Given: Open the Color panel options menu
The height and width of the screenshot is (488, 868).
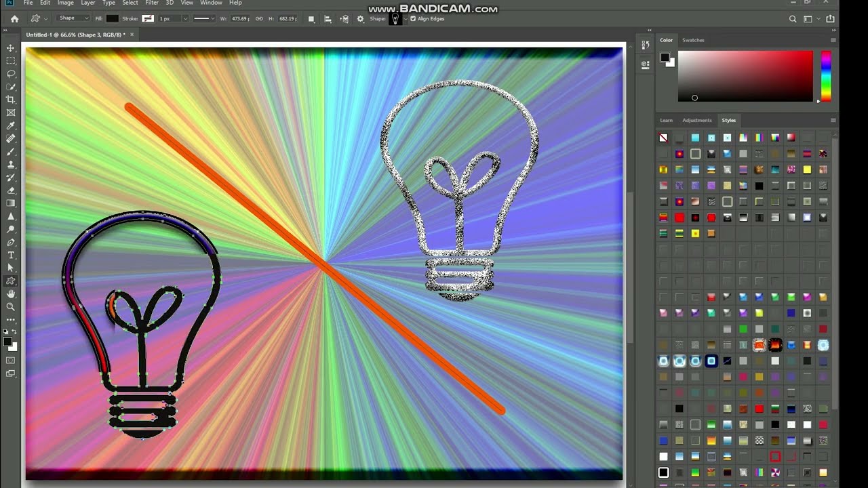Looking at the screenshot, I should tap(833, 40).
